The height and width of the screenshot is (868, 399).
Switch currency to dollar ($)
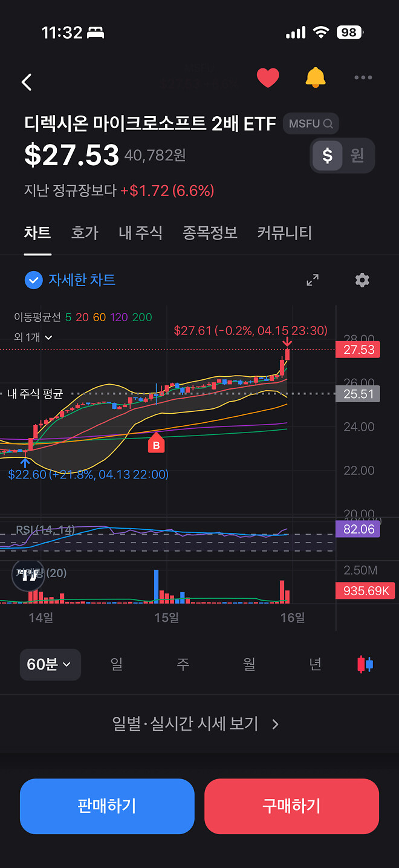[x=327, y=155]
